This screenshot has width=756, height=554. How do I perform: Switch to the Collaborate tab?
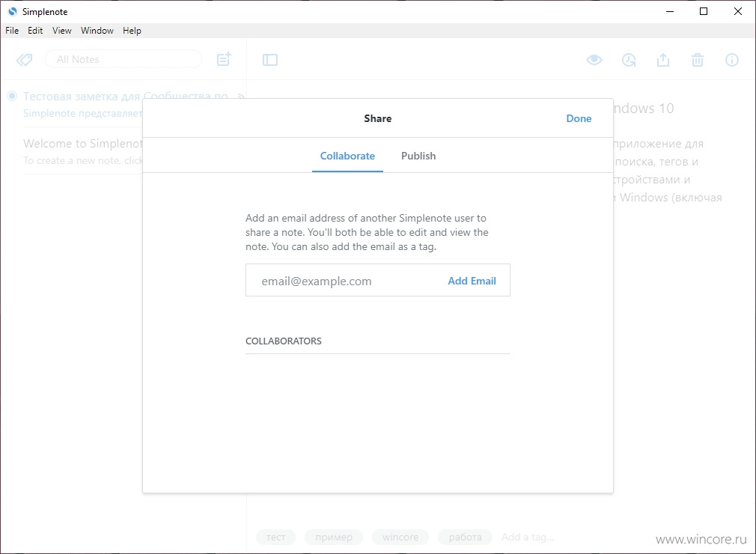pyautogui.click(x=347, y=156)
